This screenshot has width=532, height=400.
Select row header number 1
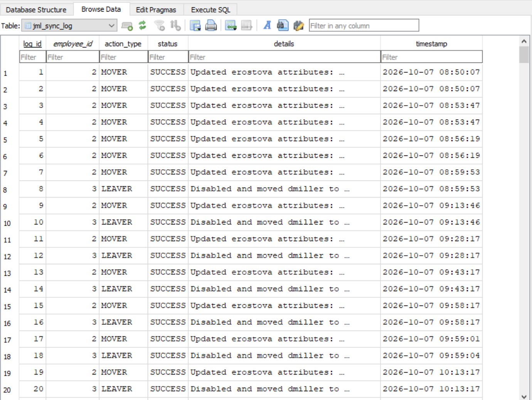point(10,73)
